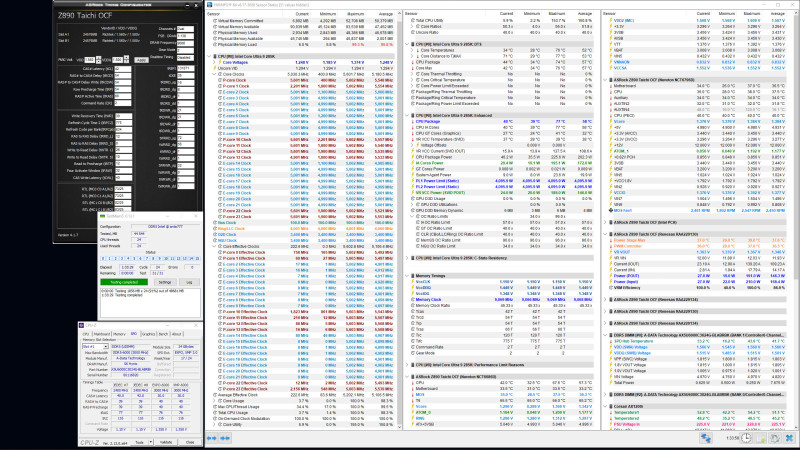This screenshot has height=450, width=800.
Task: Click left-right blue arrows to expand columns
Action: 211,438
